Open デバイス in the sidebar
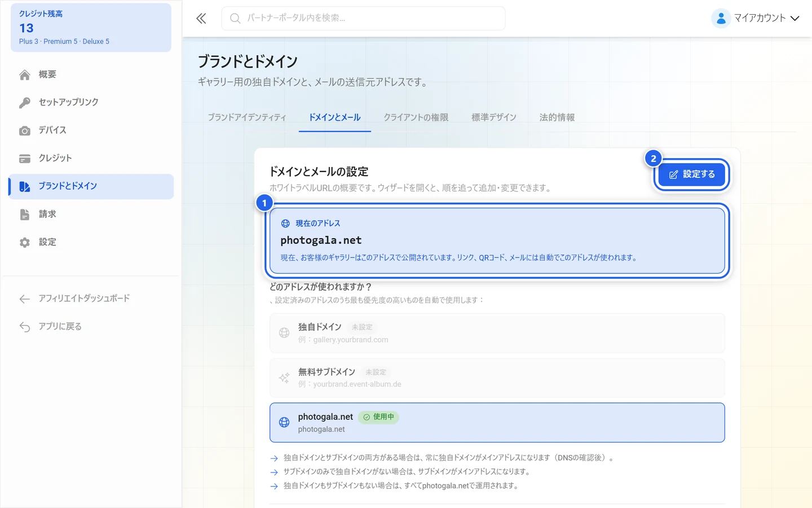 [91, 130]
